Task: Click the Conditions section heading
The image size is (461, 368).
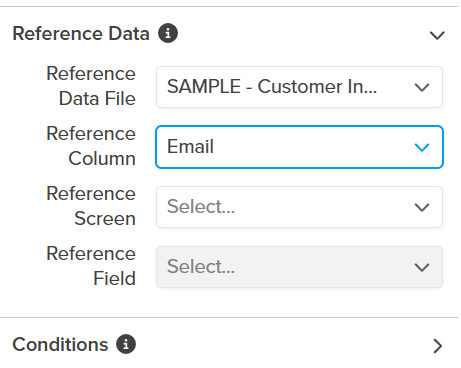Action: [x=60, y=344]
